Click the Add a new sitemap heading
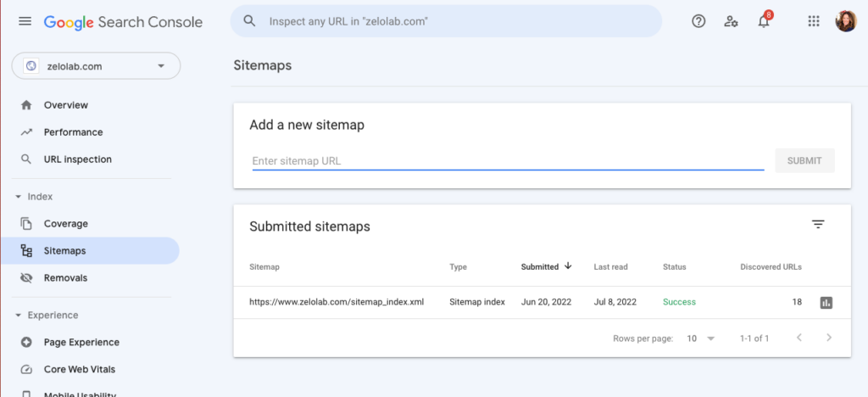868x397 pixels. pos(307,126)
